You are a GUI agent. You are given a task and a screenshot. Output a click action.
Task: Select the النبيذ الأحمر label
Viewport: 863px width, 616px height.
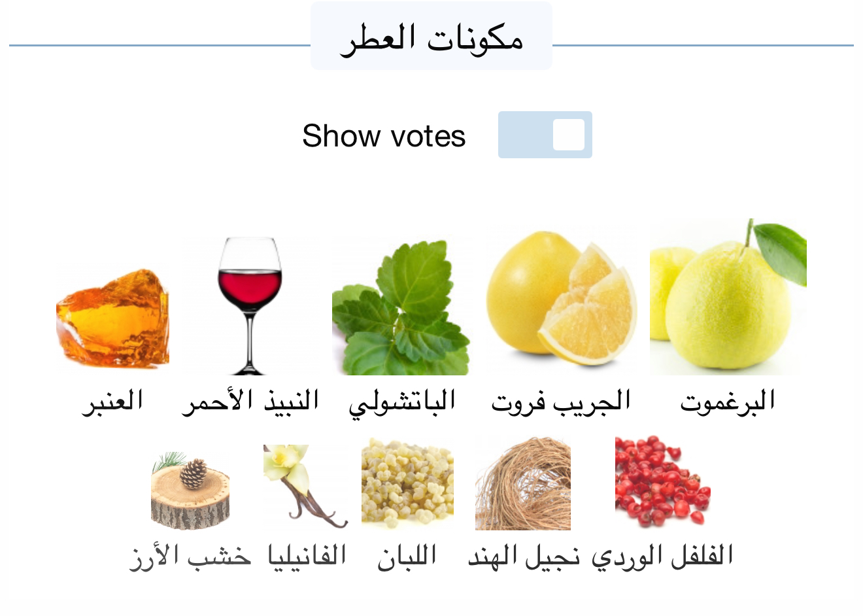(x=250, y=401)
